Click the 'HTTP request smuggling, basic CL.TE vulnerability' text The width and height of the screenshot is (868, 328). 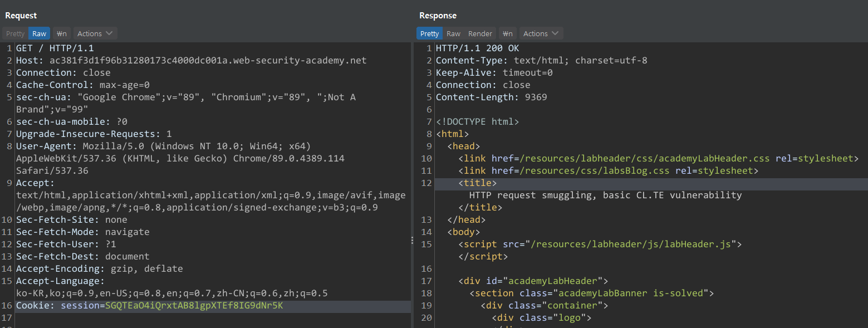click(605, 195)
